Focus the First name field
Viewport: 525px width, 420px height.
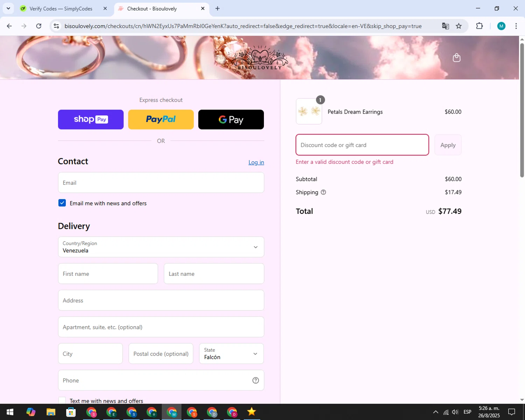(108, 274)
